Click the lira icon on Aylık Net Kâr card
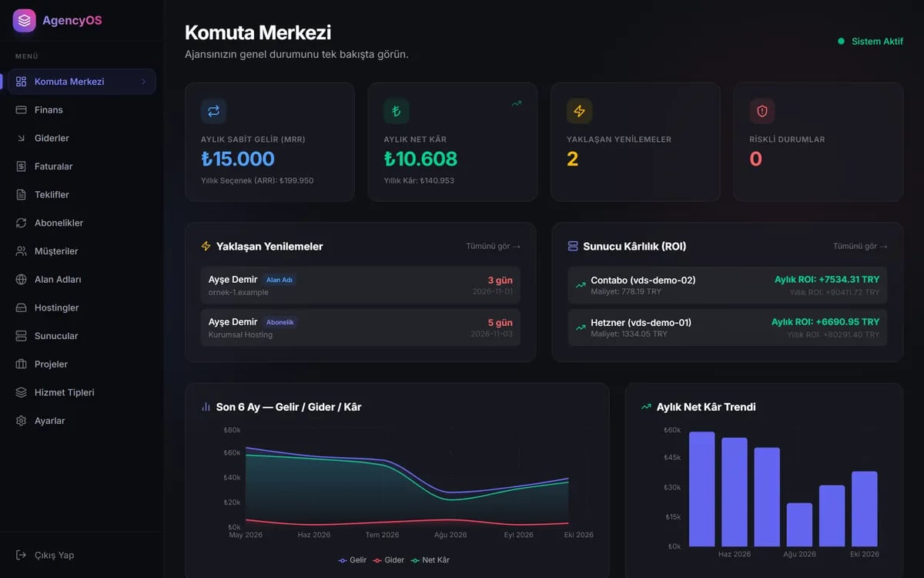Image resolution: width=924 pixels, height=578 pixels. [x=397, y=111]
